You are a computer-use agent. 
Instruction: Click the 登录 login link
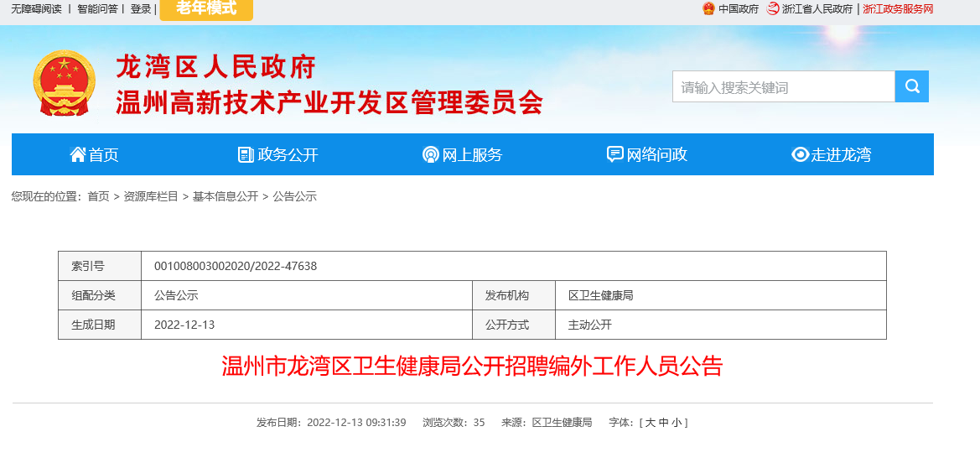pos(141,9)
